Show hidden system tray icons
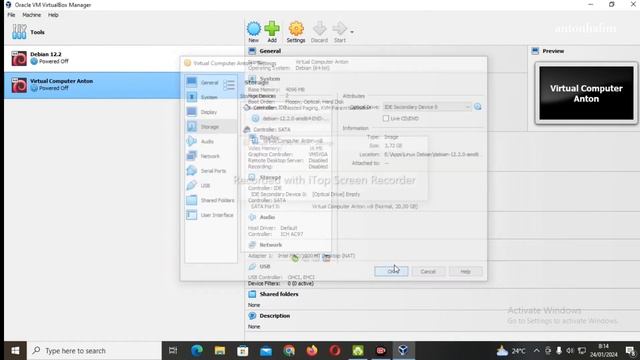 (x=536, y=351)
